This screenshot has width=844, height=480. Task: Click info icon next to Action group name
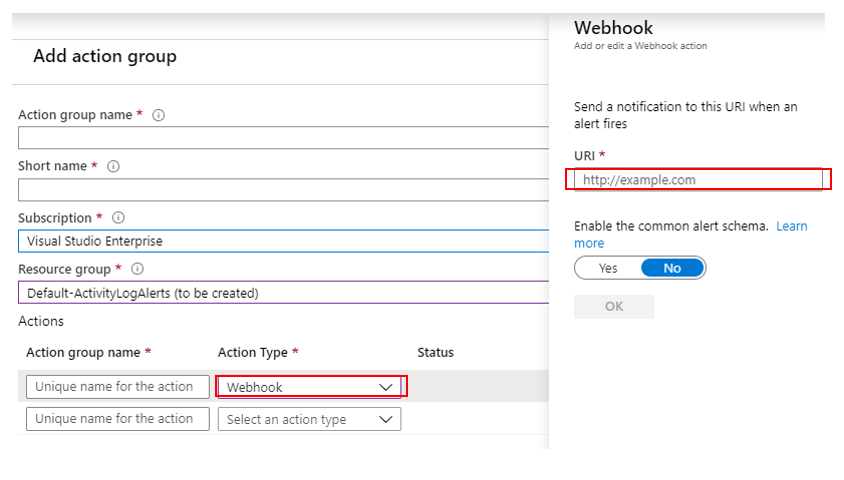click(x=158, y=115)
